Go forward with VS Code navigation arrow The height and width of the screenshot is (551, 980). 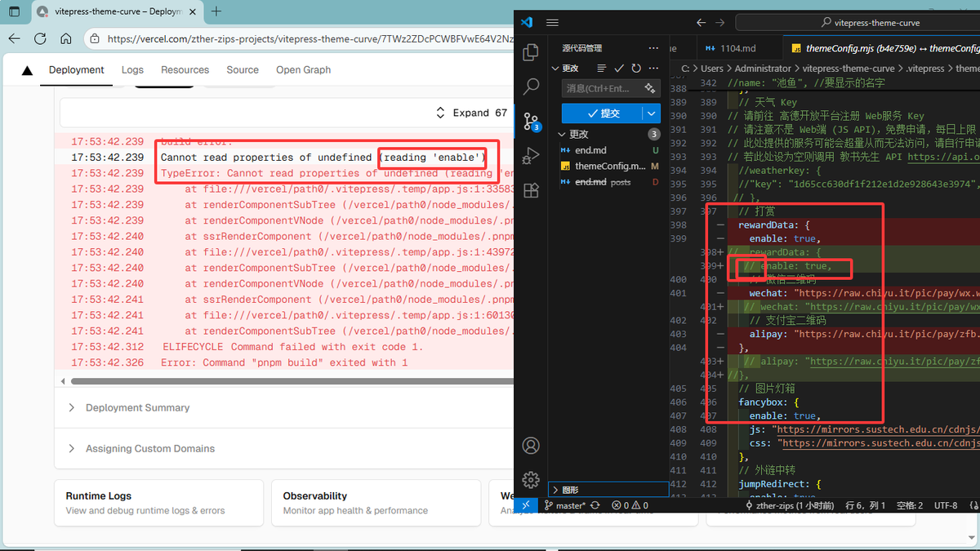720,23
